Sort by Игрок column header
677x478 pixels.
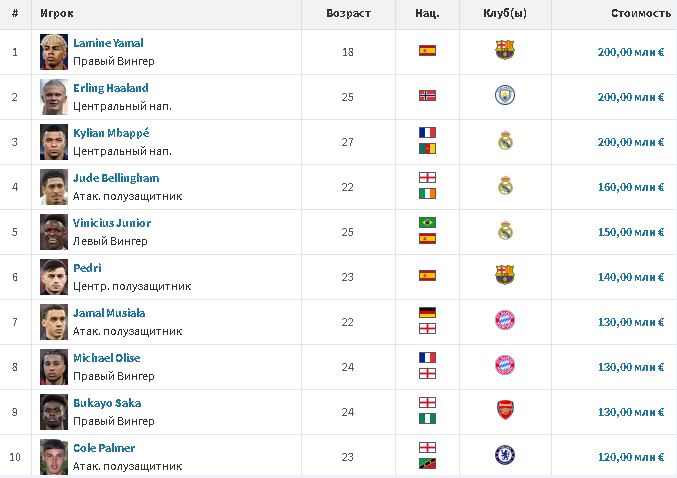57,14
